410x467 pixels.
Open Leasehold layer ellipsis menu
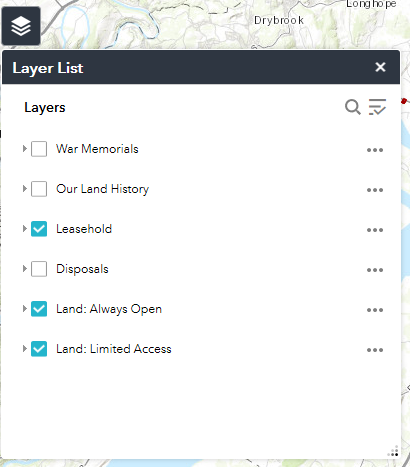[375, 230]
